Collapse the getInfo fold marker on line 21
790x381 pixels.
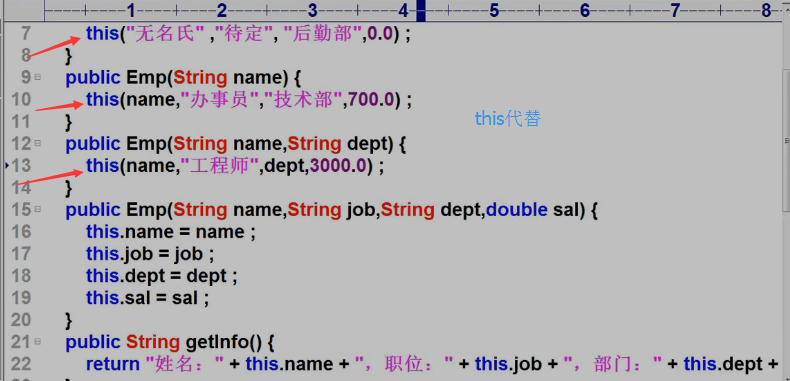(x=37, y=342)
